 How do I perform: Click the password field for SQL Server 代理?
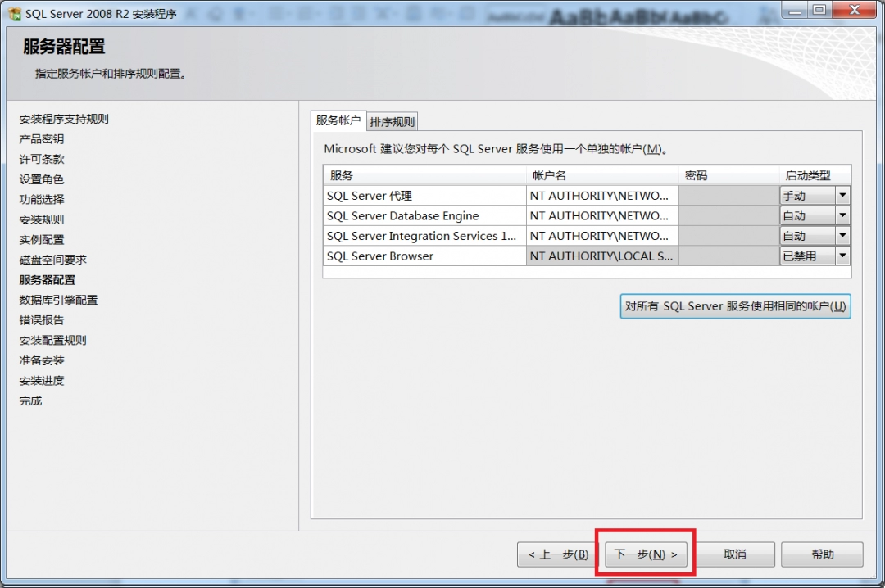pos(729,195)
